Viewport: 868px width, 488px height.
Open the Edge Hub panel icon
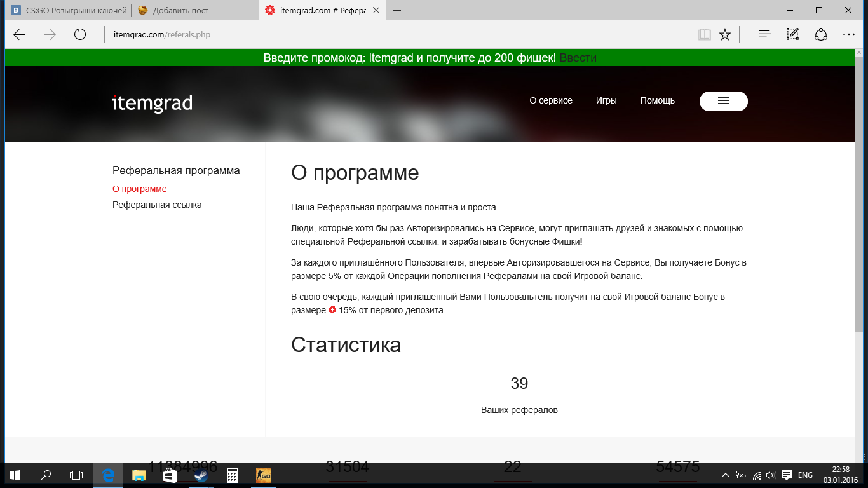click(765, 35)
